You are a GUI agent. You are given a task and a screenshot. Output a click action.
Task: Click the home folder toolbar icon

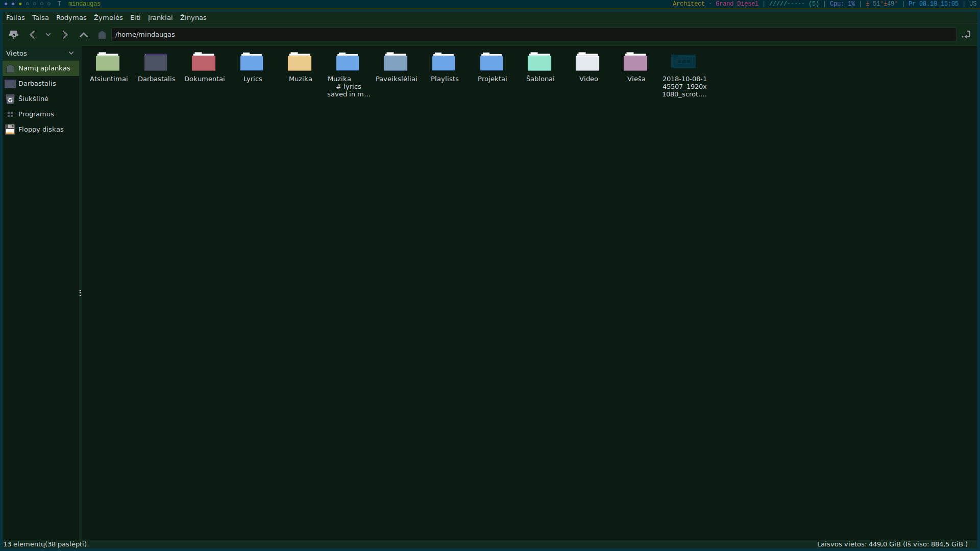point(102,35)
